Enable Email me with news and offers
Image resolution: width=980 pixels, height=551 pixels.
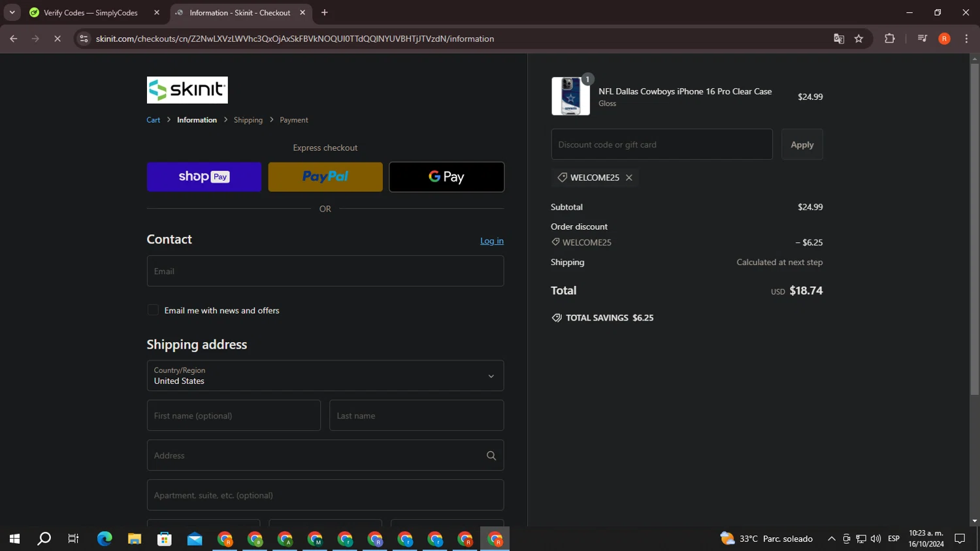153,310
